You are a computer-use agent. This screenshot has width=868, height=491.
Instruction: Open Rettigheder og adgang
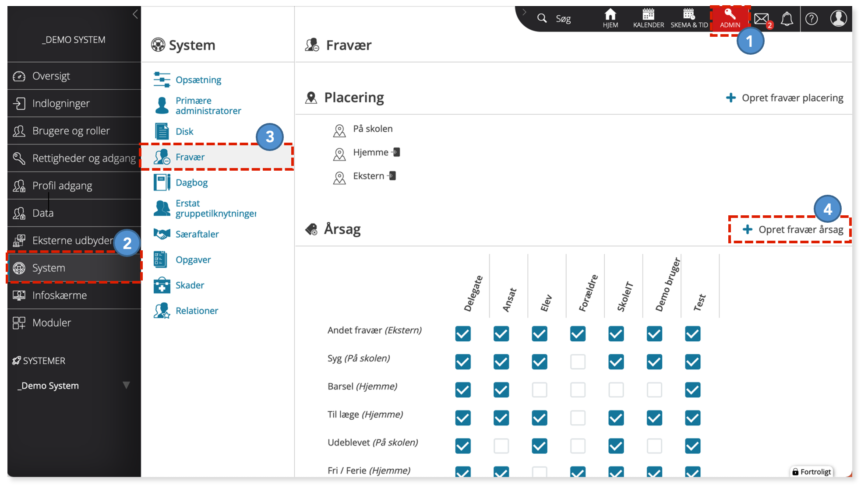point(74,158)
